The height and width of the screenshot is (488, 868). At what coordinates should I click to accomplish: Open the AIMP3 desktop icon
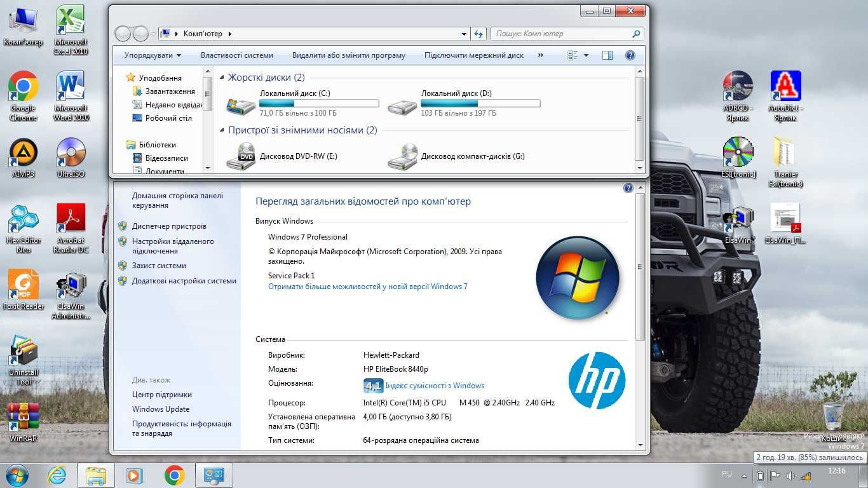click(24, 158)
